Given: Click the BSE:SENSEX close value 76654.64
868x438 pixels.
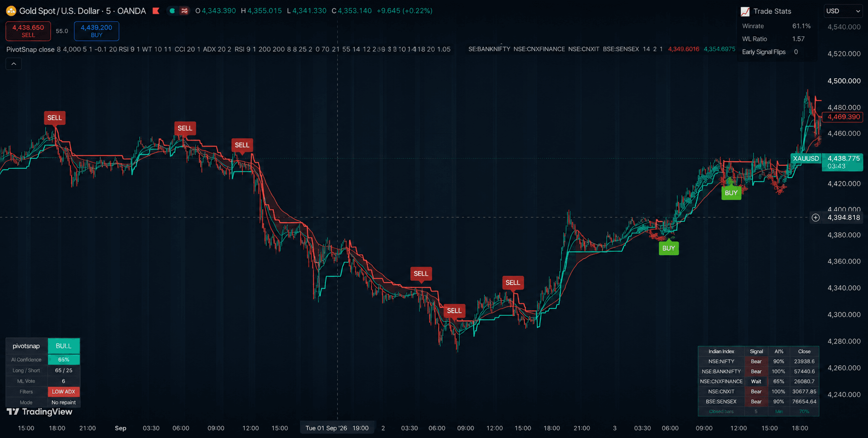Looking at the screenshot, I should (804, 402).
